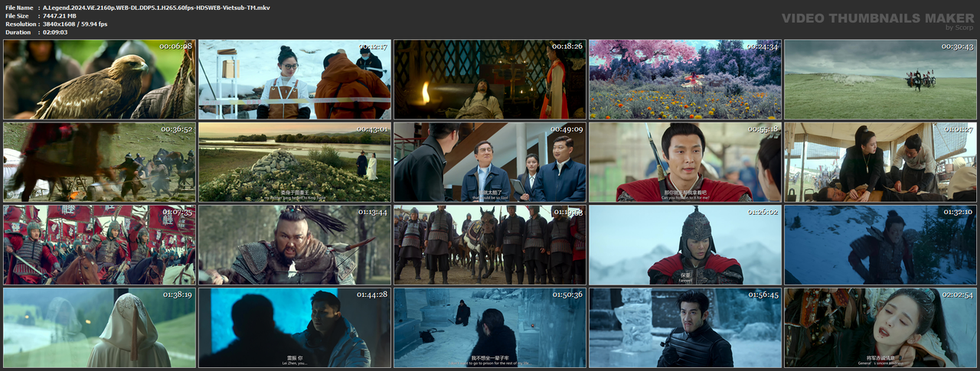
Task: Select the shouting warrior thumbnail at 01:13:44
Action: [x=295, y=244]
